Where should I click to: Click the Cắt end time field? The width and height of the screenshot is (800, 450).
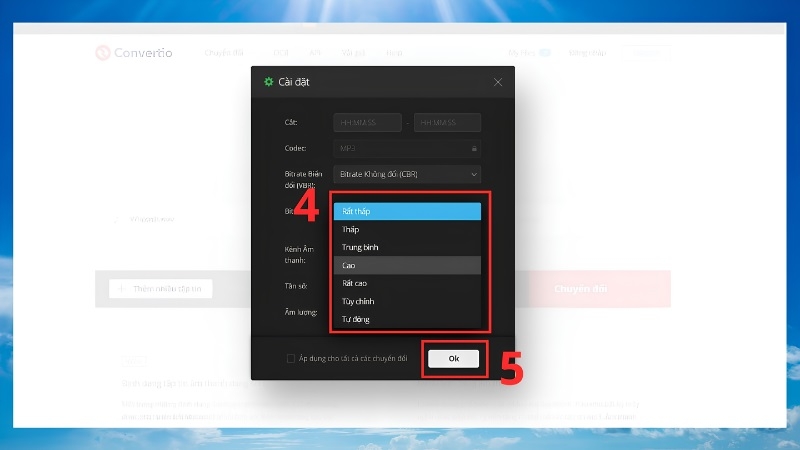click(x=447, y=122)
